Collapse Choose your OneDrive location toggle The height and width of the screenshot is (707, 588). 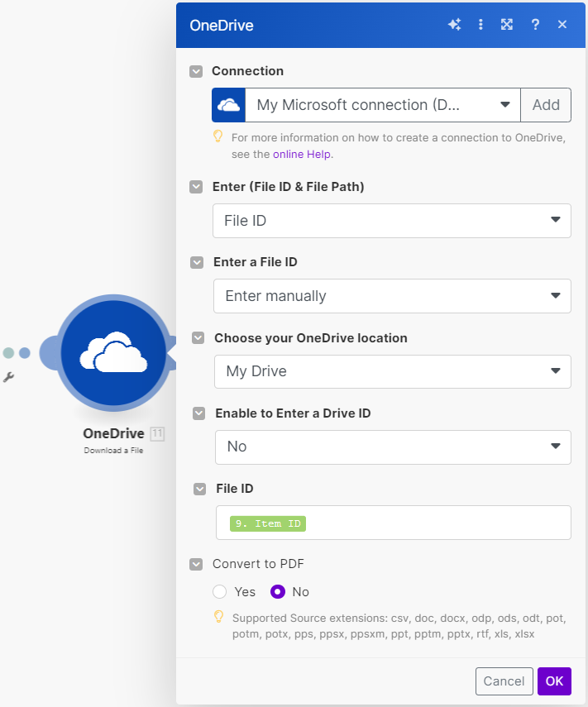coord(198,337)
